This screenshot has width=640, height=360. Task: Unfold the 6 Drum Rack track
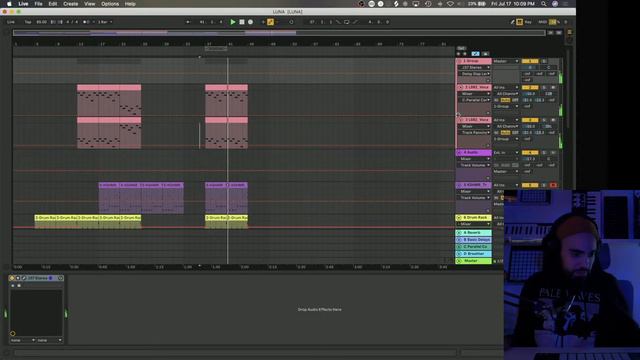tap(459, 218)
